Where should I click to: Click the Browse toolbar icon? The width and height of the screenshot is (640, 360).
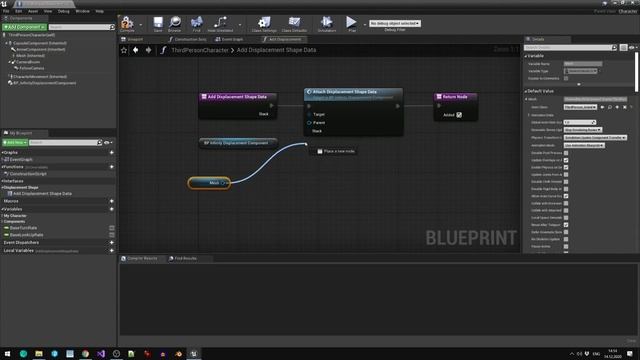[x=175, y=24]
